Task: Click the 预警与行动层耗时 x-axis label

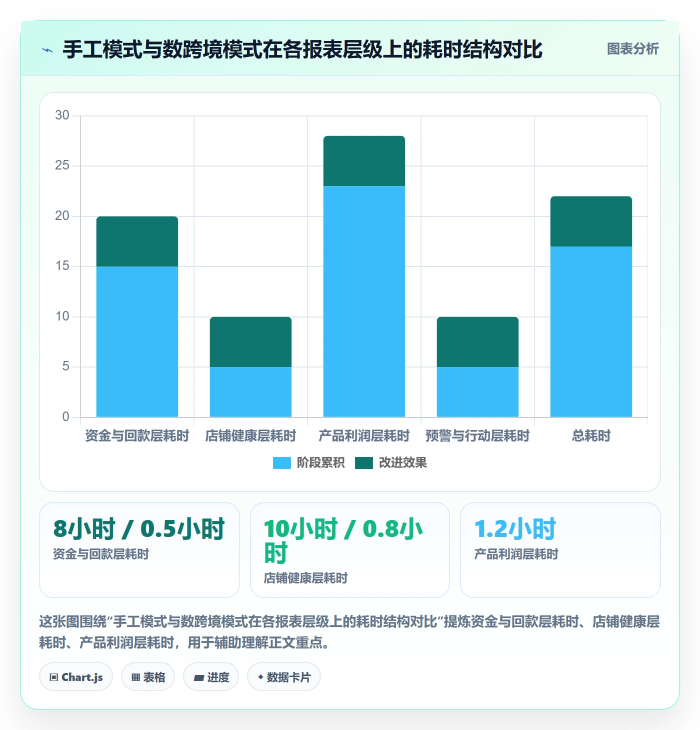Action: click(477, 436)
